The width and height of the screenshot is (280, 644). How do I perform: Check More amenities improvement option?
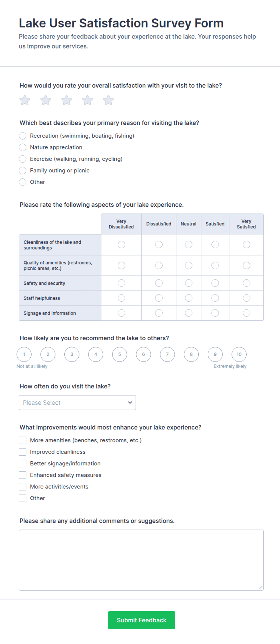click(x=23, y=440)
